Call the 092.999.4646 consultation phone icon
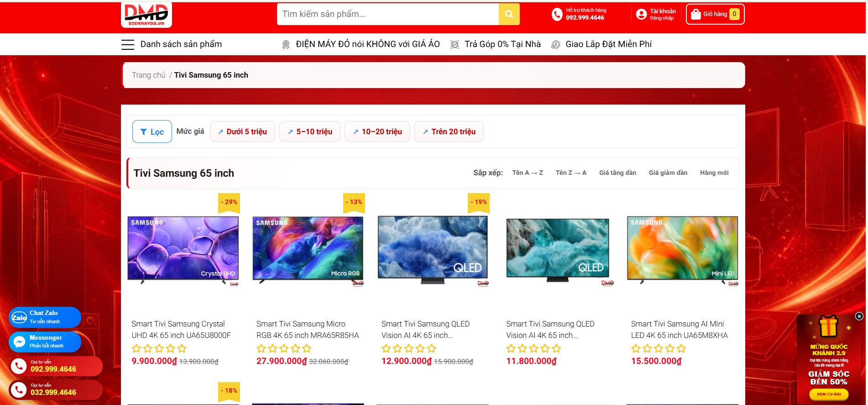Image resolution: width=868 pixels, height=405 pixels. pos(19,366)
